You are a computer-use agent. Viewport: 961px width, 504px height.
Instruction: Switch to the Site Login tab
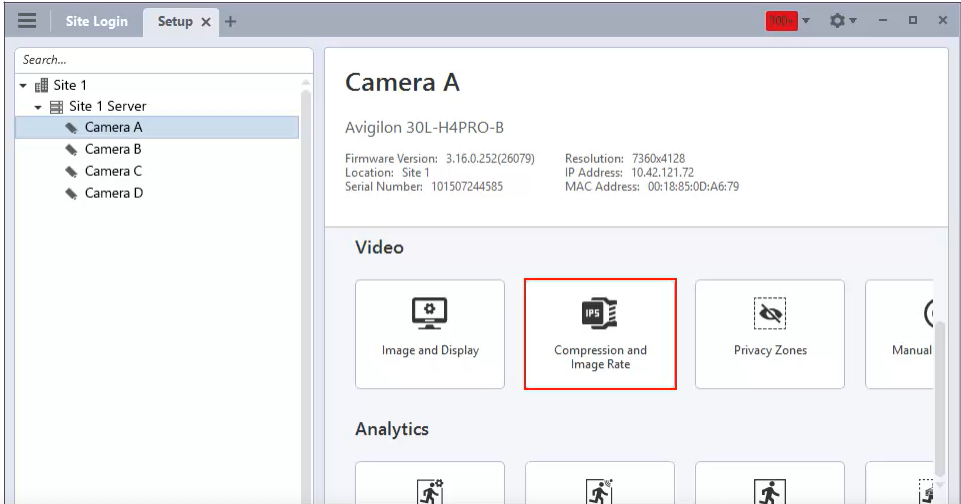97,21
